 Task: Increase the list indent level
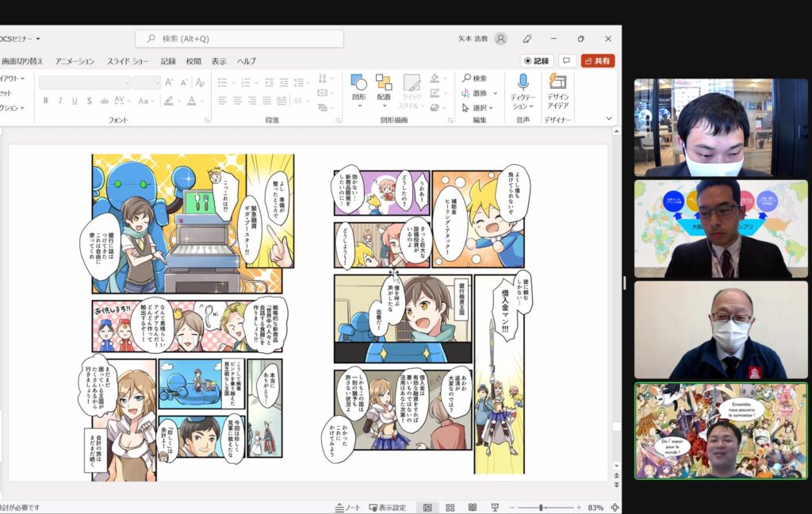click(x=284, y=82)
